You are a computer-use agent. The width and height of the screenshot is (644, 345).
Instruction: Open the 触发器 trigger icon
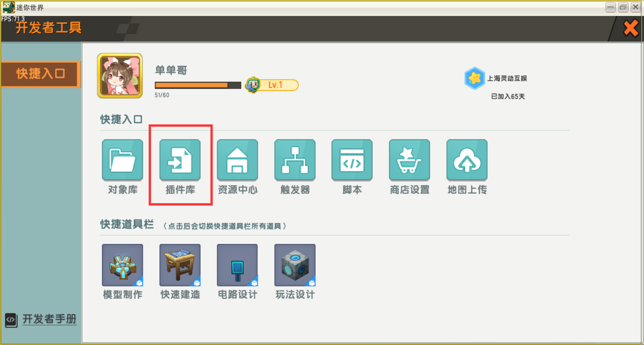[x=295, y=160]
